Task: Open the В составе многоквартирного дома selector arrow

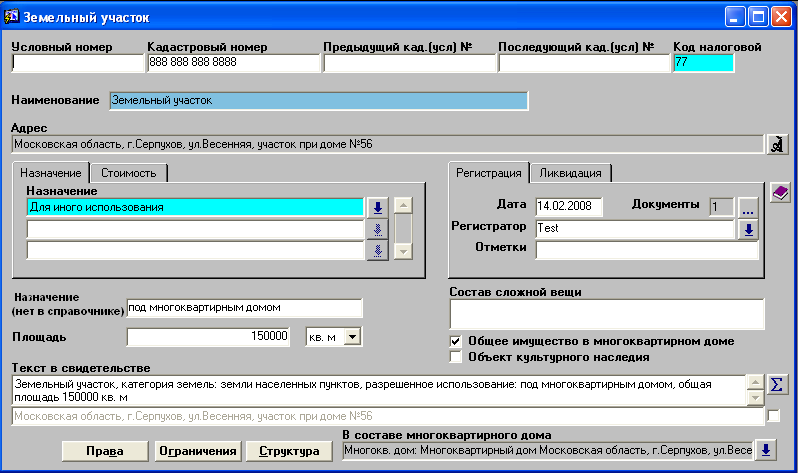Action: 766,450
